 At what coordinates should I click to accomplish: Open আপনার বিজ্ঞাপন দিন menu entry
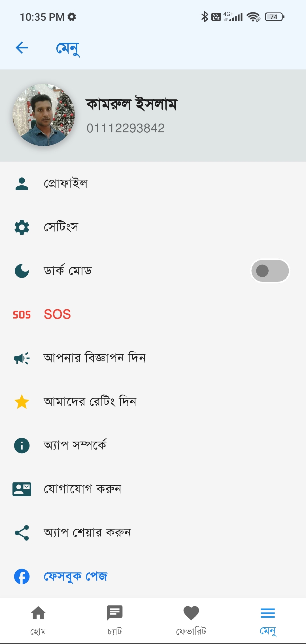pyautogui.click(x=95, y=358)
